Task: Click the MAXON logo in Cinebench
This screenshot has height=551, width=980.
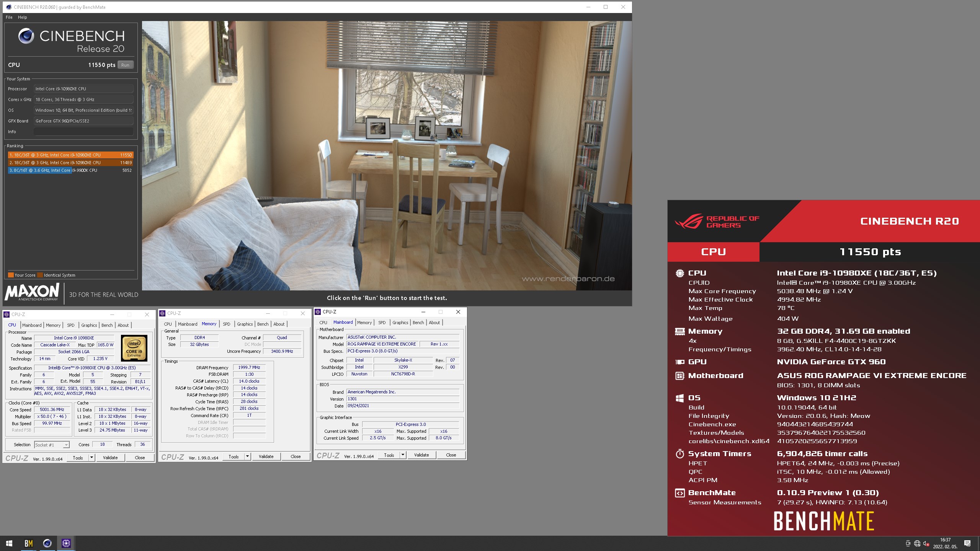Action: (32, 292)
